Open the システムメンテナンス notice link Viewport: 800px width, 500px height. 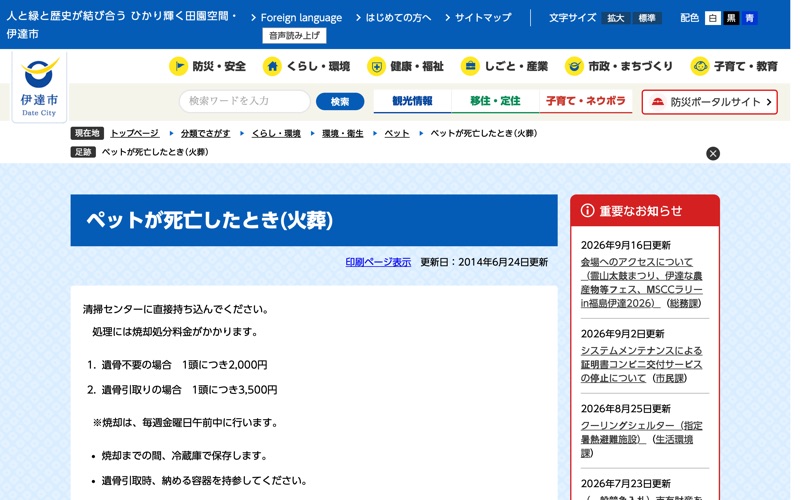641,364
